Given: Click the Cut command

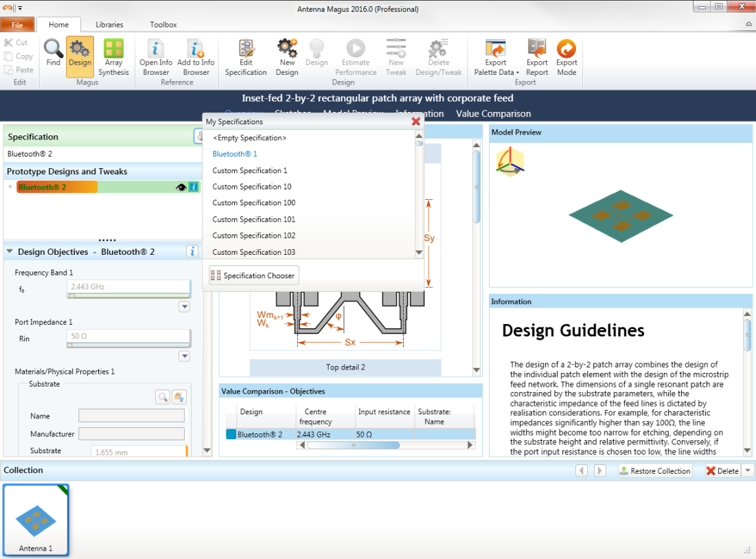Looking at the screenshot, I should click(16, 43).
